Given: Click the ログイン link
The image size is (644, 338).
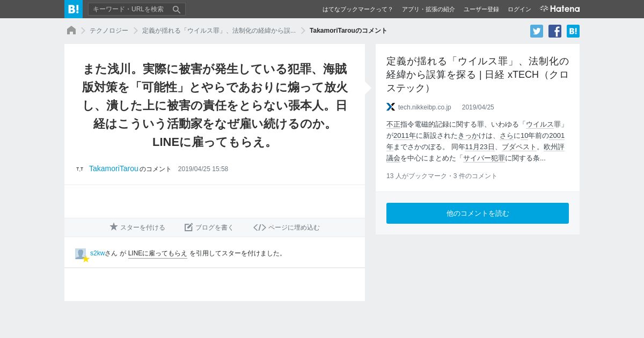Looking at the screenshot, I should pyautogui.click(x=519, y=9).
